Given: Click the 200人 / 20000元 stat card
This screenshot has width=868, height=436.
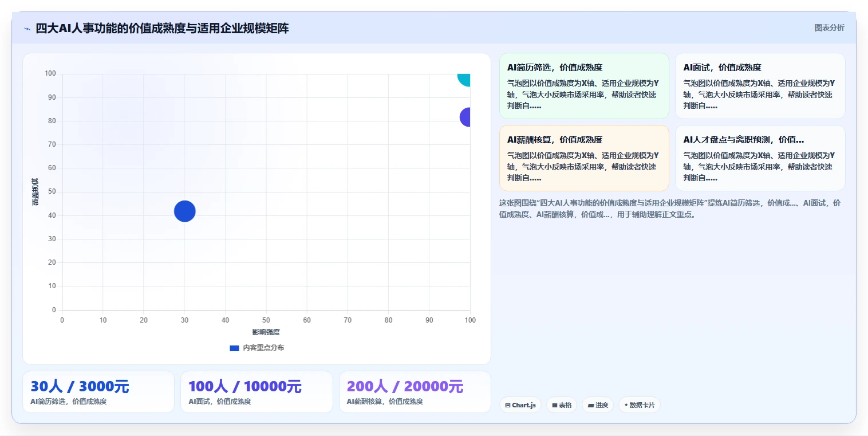Looking at the screenshot, I should pos(415,392).
